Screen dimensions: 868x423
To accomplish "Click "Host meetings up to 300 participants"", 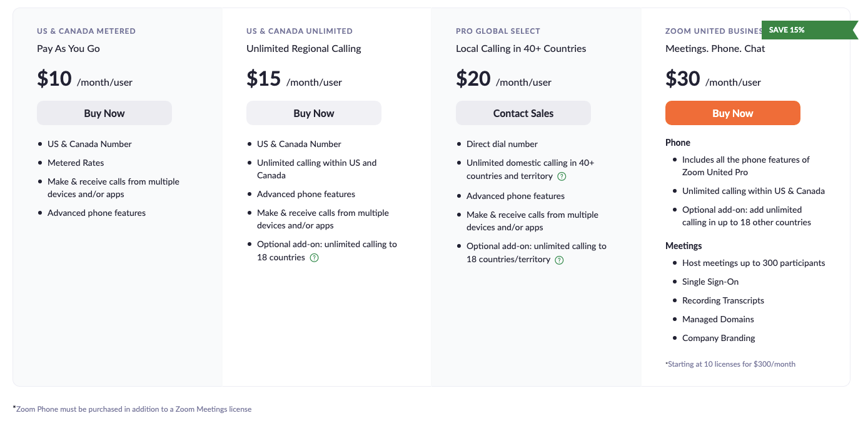I will point(754,263).
